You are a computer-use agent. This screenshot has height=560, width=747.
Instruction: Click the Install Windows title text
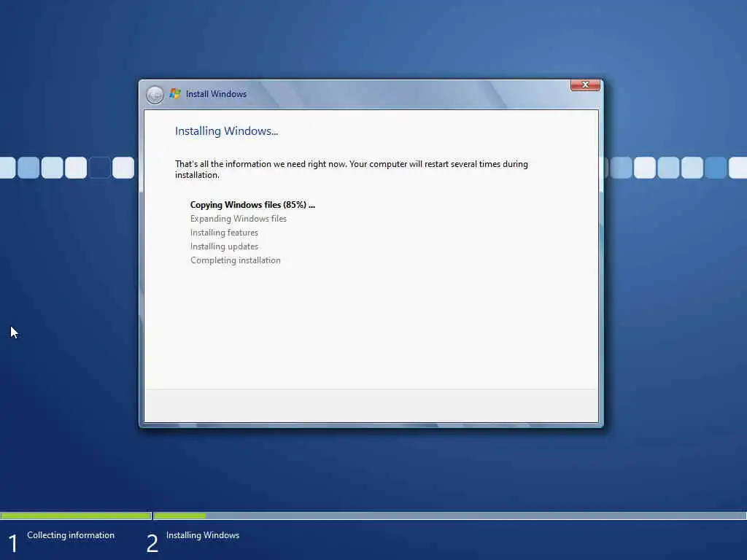click(x=216, y=94)
